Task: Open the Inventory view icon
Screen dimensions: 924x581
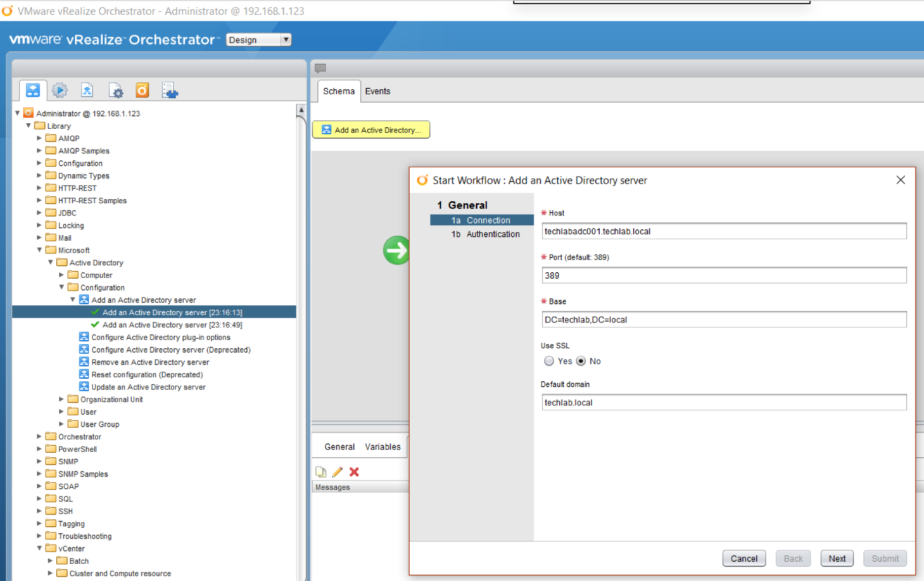Action: coord(170,91)
